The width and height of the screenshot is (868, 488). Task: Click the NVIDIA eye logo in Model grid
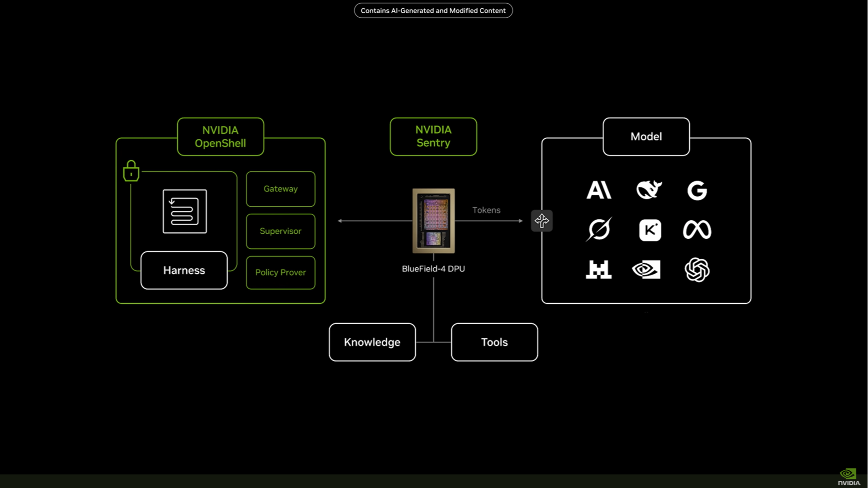point(646,270)
